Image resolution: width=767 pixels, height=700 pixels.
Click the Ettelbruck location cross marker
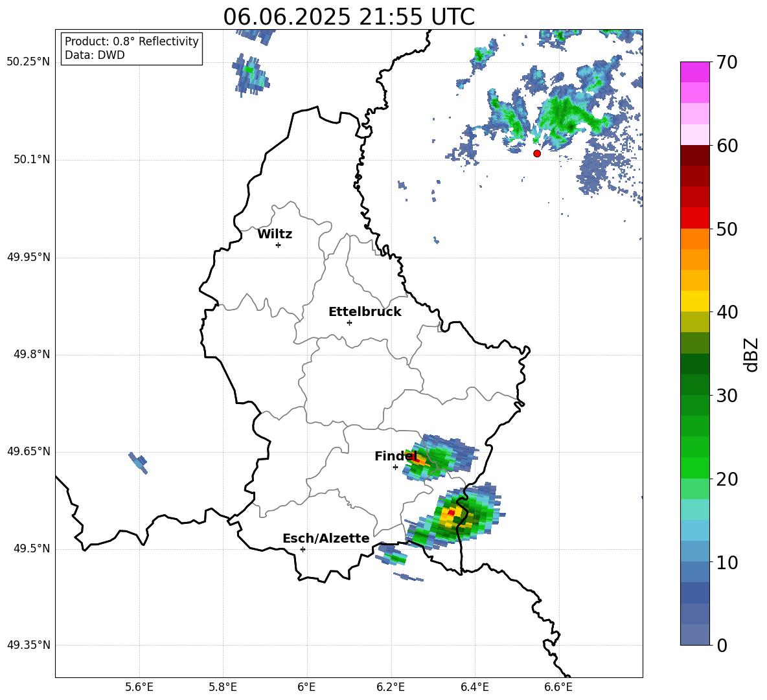(x=349, y=322)
